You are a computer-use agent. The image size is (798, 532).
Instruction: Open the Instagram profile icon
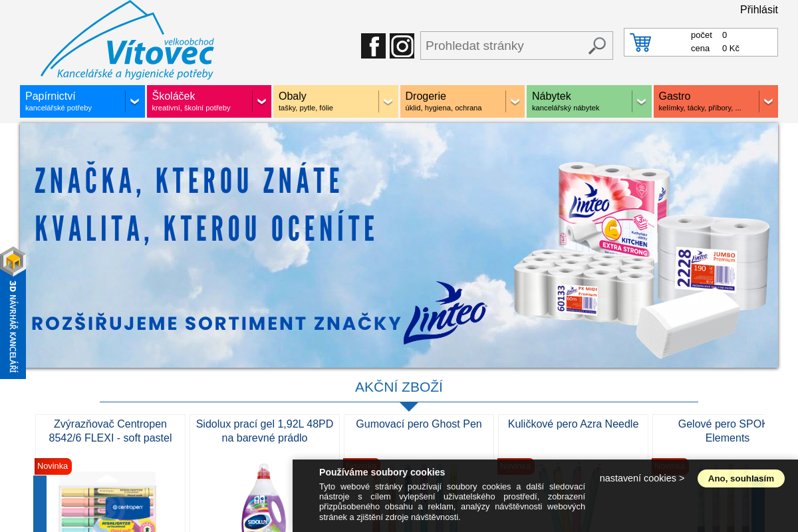pos(402,46)
